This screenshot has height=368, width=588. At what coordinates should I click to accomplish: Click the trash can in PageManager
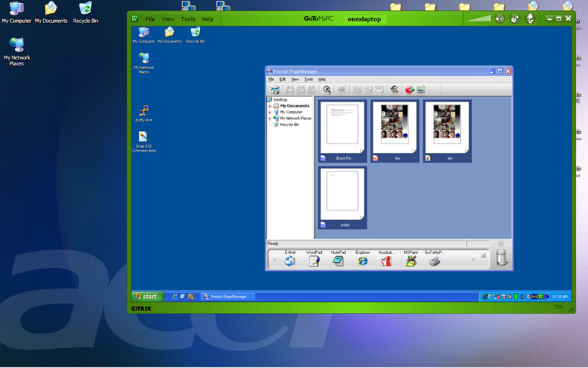[x=501, y=258]
